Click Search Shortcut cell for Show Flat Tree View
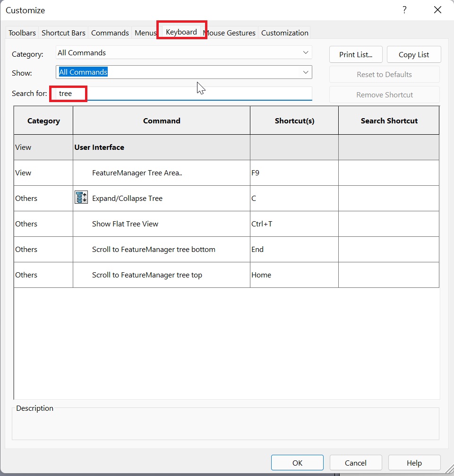454x476 pixels. click(x=389, y=224)
